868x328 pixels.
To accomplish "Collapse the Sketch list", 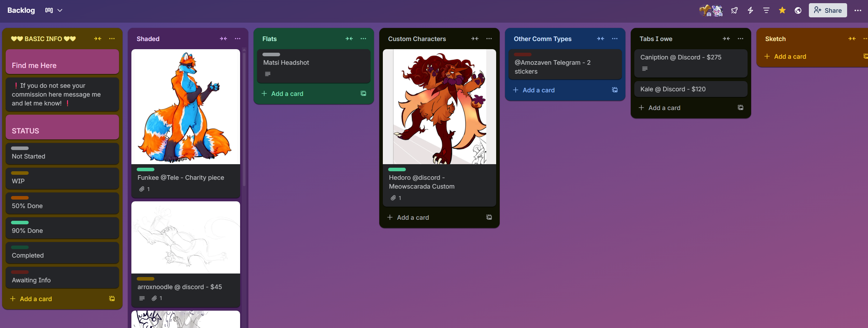I will 852,39.
